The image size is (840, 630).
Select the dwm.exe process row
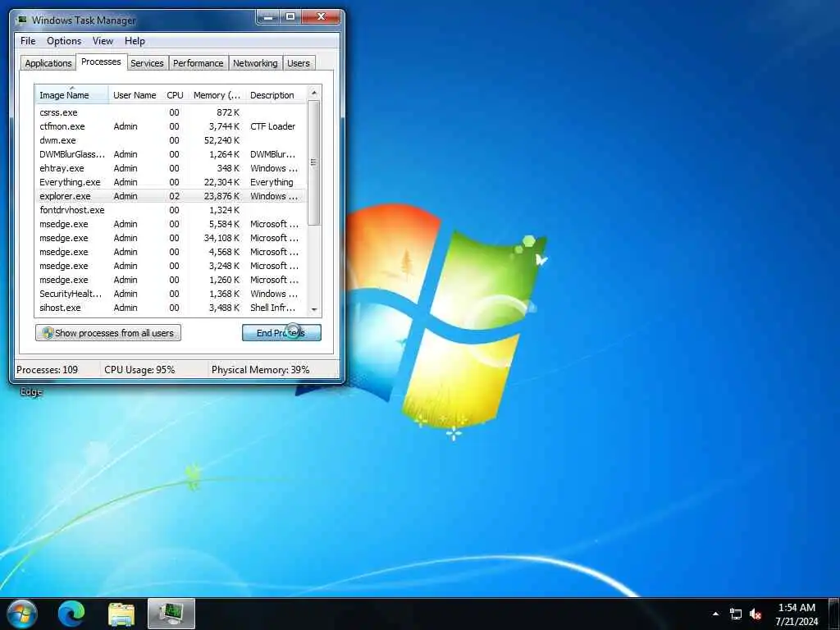171,140
